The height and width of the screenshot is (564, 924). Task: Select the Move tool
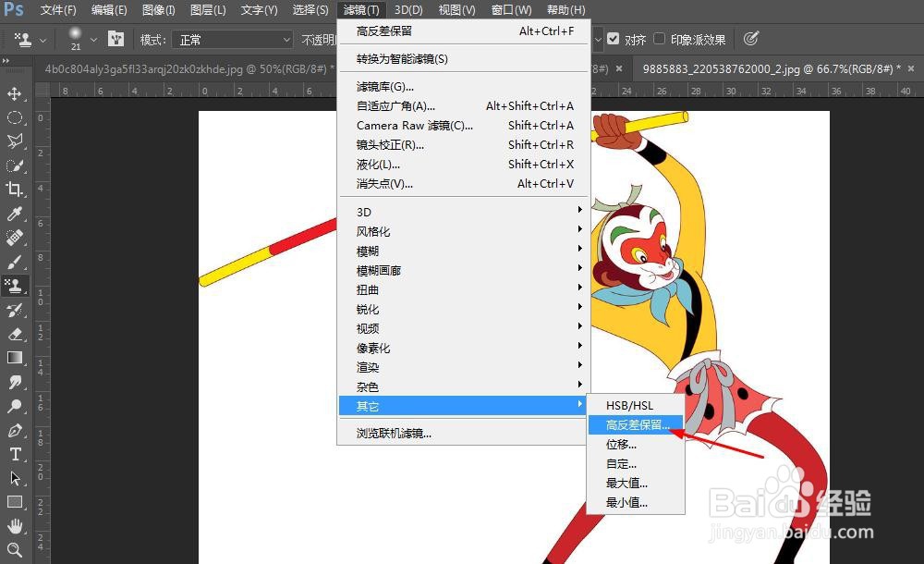[14, 93]
